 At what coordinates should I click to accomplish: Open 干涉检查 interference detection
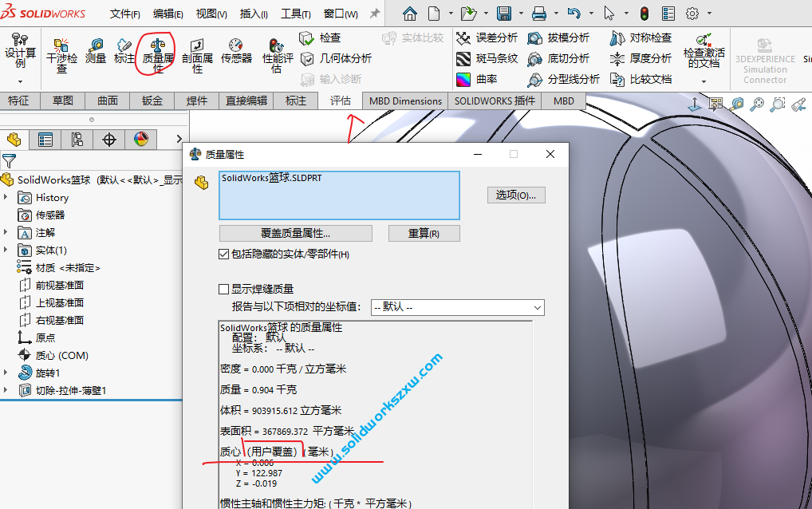tap(61, 53)
